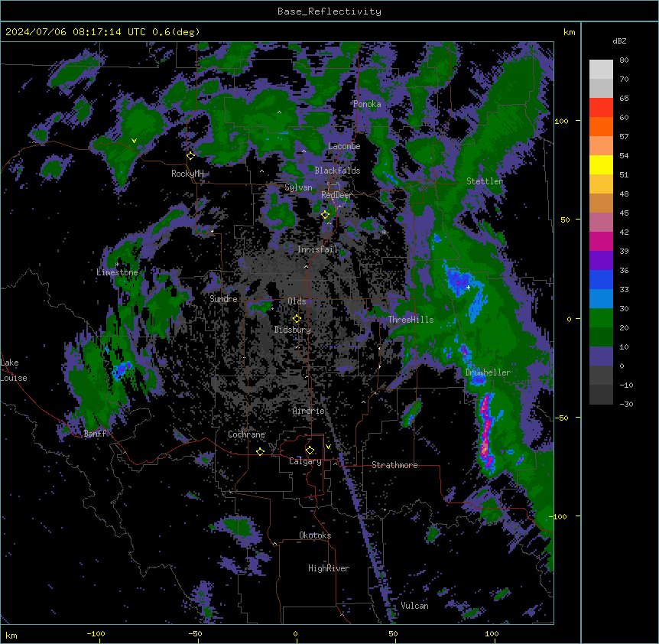Viewport: 659px width, 644px height.
Task: Click the -50 tick label on the horizontal axis
Action: pos(195,633)
